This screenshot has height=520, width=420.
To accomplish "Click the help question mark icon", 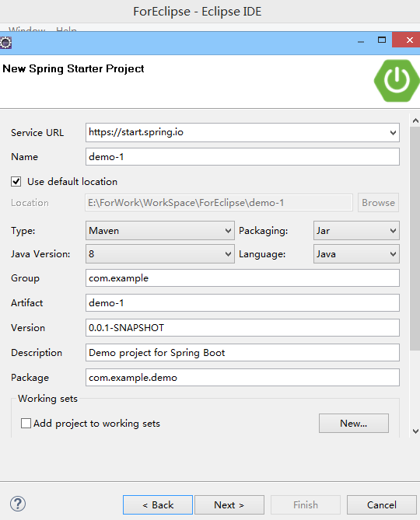I will click(18, 504).
